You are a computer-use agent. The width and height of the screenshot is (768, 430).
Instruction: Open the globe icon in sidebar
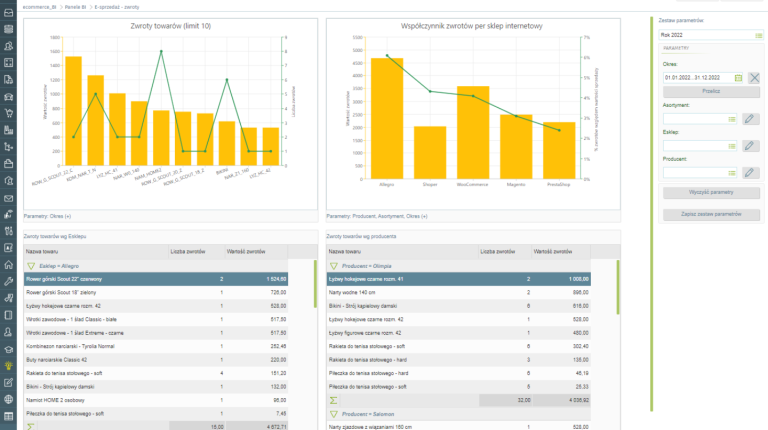(x=8, y=400)
